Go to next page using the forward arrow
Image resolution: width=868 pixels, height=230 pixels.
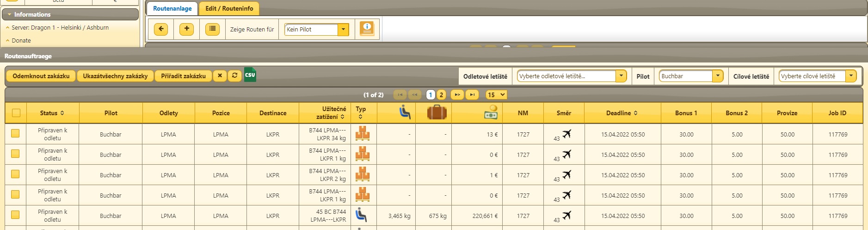coord(457,95)
